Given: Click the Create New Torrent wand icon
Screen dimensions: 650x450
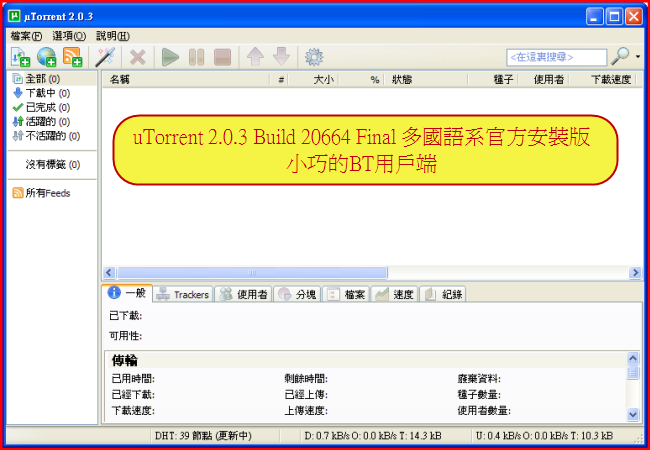Looking at the screenshot, I should [105, 57].
